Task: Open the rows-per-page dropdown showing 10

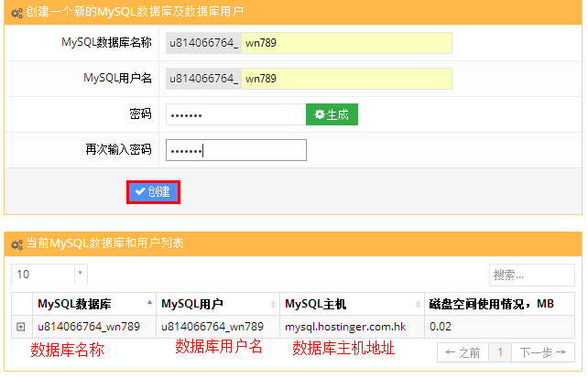Action: [49, 275]
